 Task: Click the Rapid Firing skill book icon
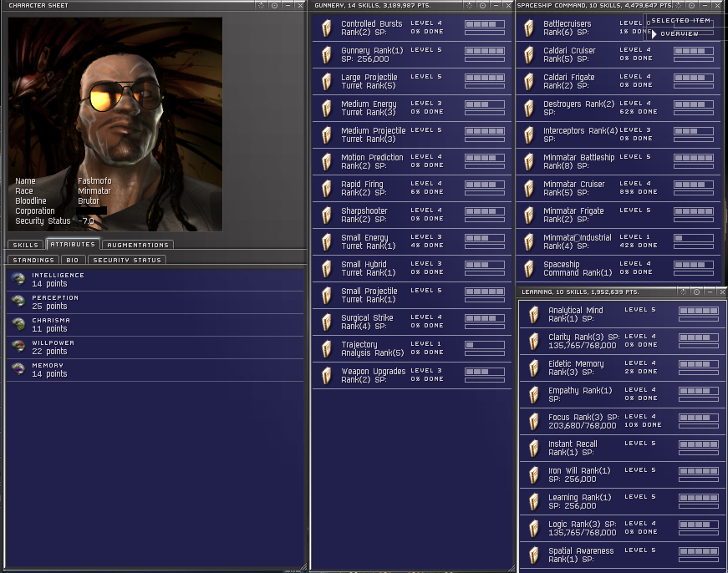327,189
